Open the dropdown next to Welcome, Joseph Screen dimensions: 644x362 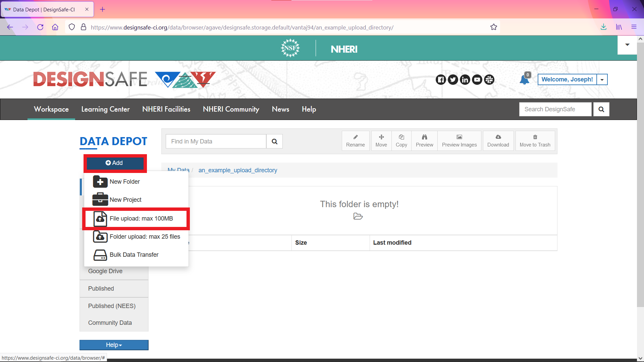pyautogui.click(x=602, y=79)
